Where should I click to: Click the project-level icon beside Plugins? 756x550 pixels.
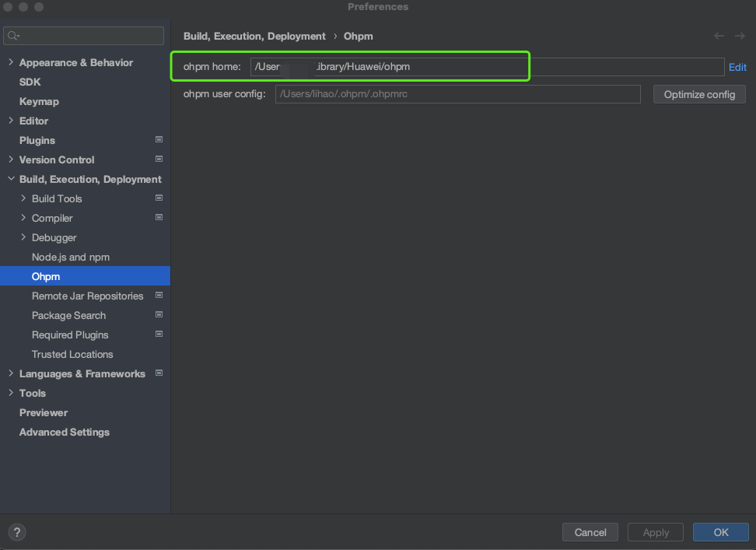[x=159, y=140]
